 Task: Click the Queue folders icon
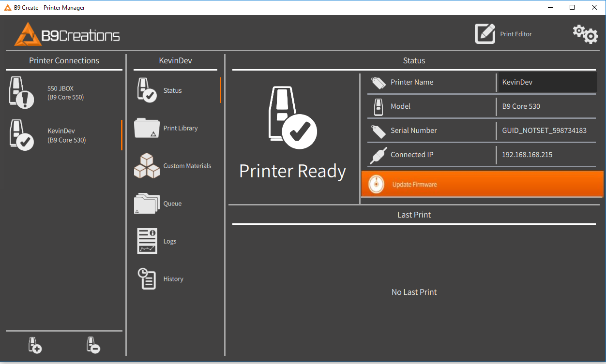coord(147,204)
